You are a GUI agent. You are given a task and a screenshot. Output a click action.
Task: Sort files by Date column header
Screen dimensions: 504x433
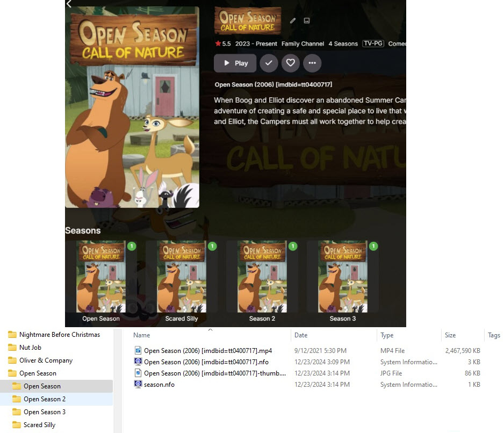click(x=301, y=335)
